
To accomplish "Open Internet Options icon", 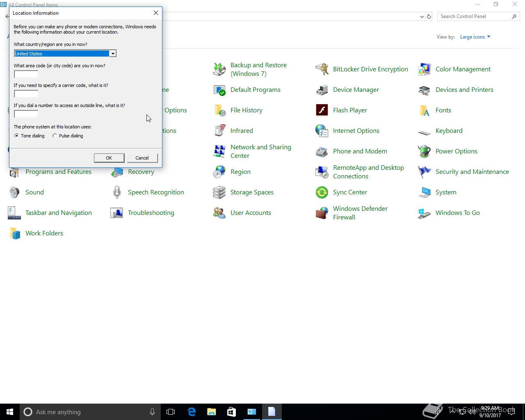I will coord(322,131).
